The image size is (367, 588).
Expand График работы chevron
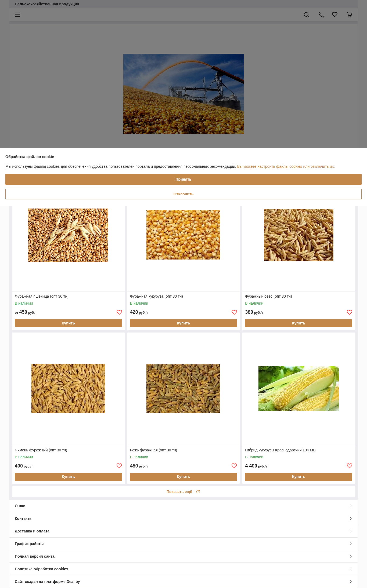(x=351, y=544)
